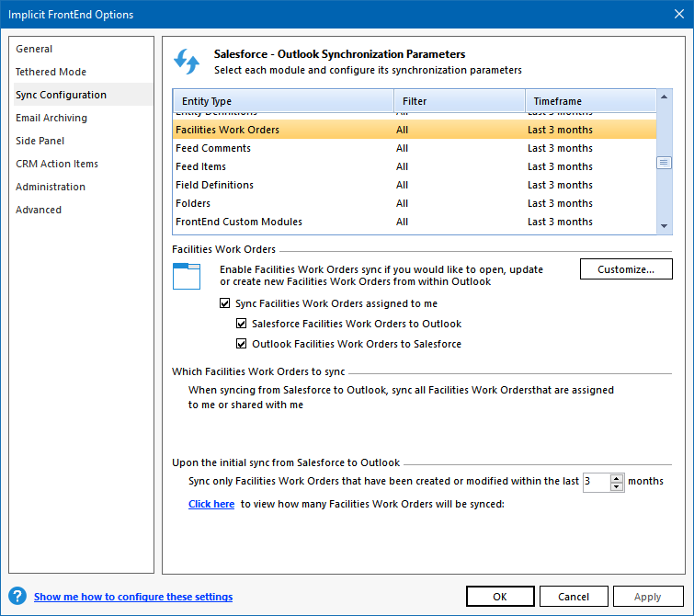Open 'Show me how to configure these settings' link

(x=133, y=597)
